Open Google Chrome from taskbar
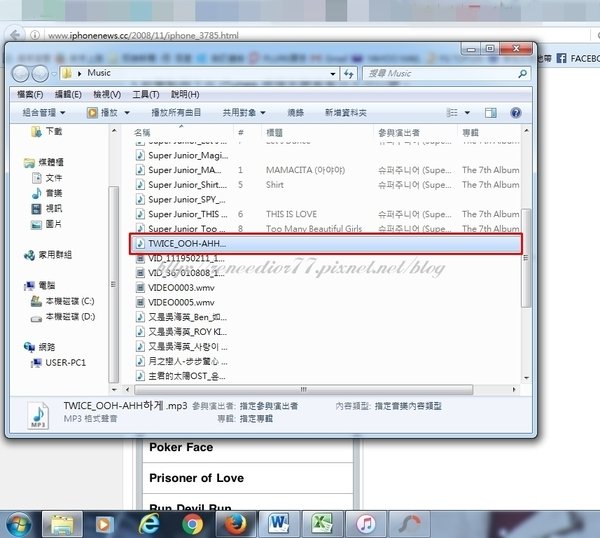This screenshot has width=600, height=538. (192, 524)
